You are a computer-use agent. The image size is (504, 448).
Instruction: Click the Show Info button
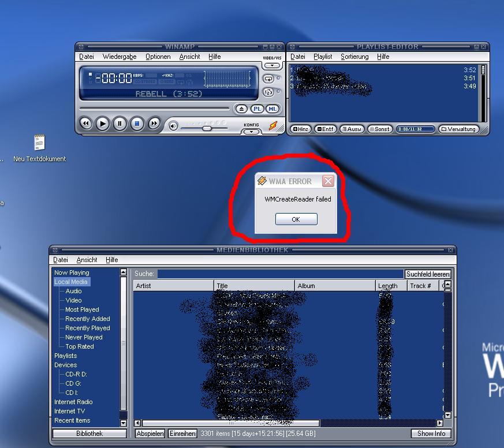[431, 434]
